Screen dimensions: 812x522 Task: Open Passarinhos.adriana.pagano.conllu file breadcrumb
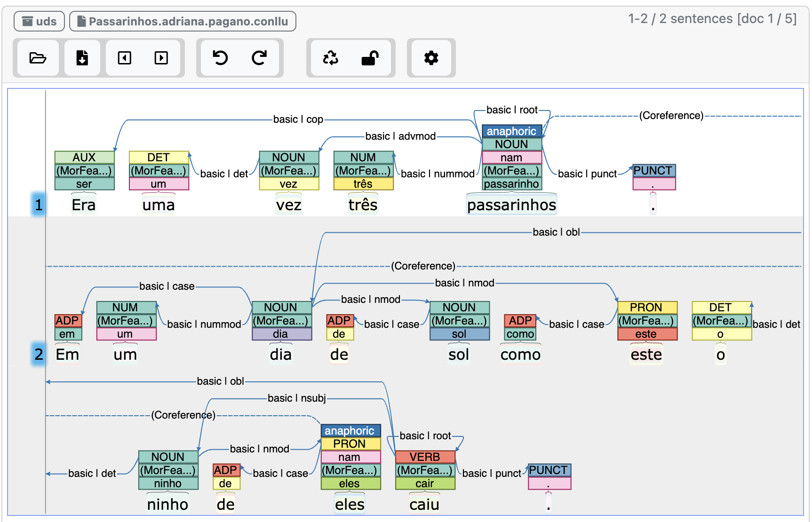(183, 21)
